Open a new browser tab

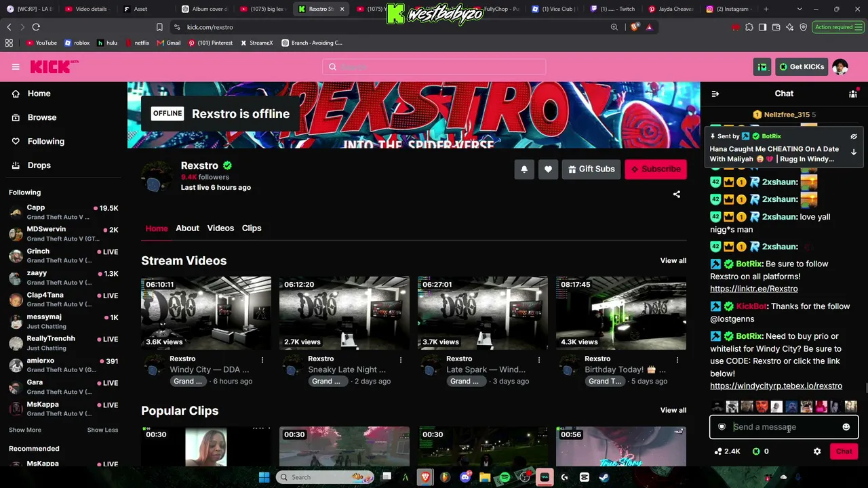pos(766,9)
